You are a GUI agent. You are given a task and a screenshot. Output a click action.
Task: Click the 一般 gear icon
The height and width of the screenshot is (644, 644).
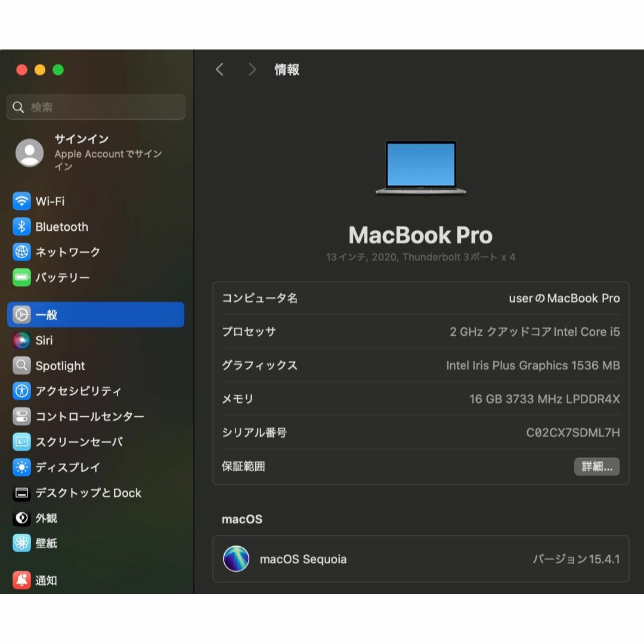point(21,315)
